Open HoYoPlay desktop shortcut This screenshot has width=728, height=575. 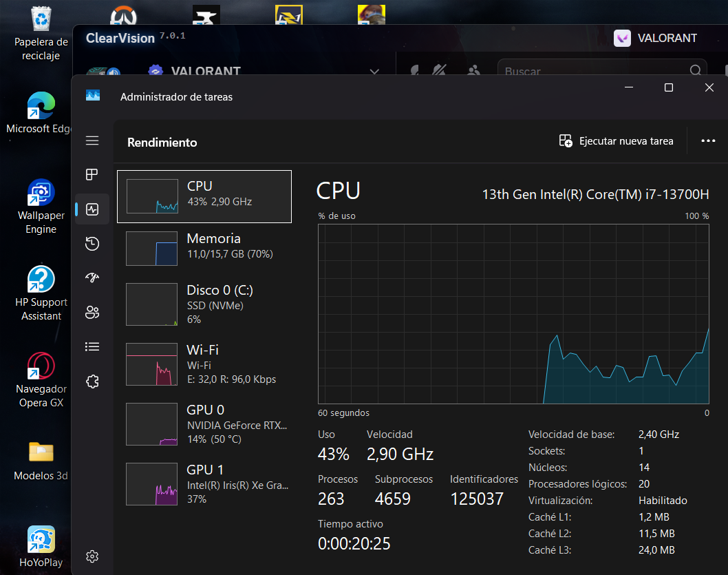point(41,547)
